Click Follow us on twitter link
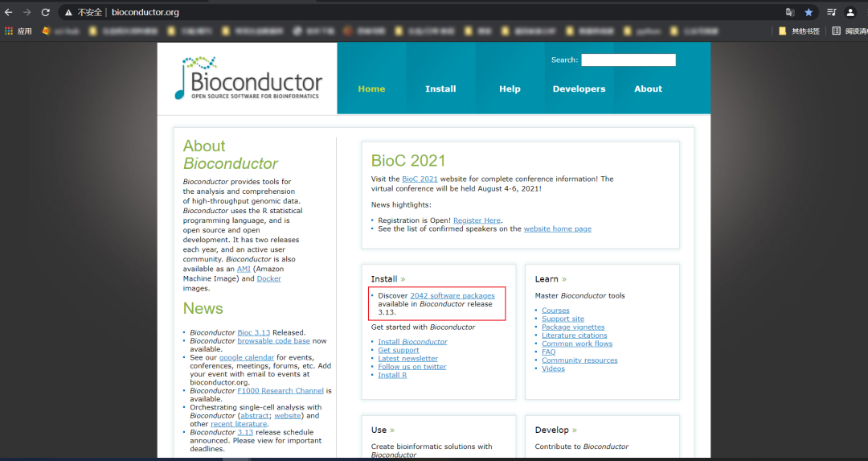 (x=411, y=367)
